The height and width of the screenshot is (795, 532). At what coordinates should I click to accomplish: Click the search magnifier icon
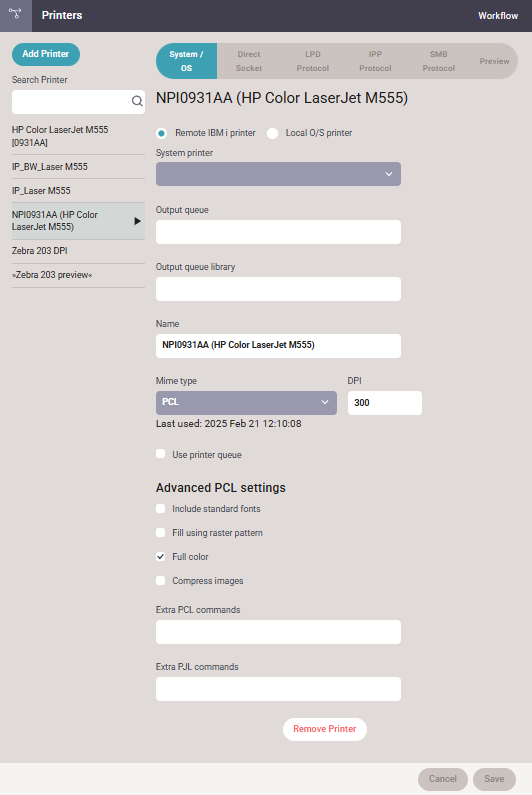click(x=137, y=101)
